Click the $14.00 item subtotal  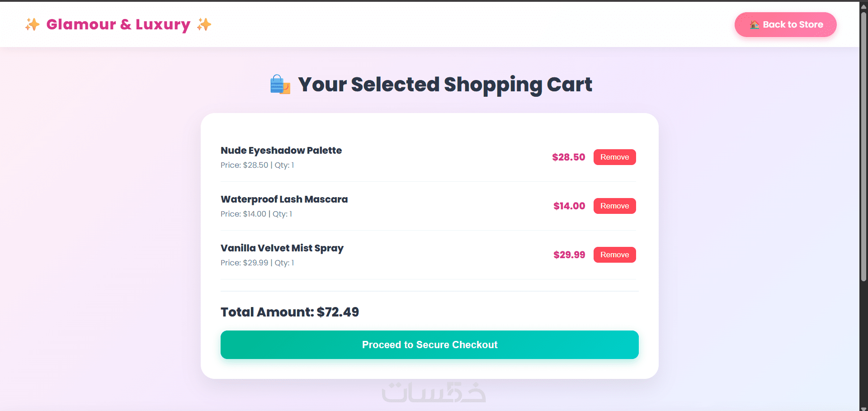click(x=569, y=206)
